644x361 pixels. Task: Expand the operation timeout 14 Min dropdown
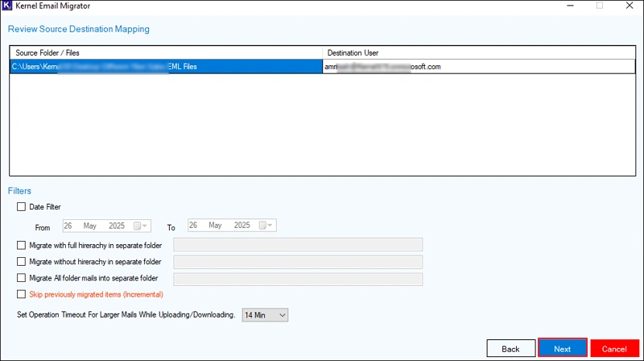tap(265, 315)
